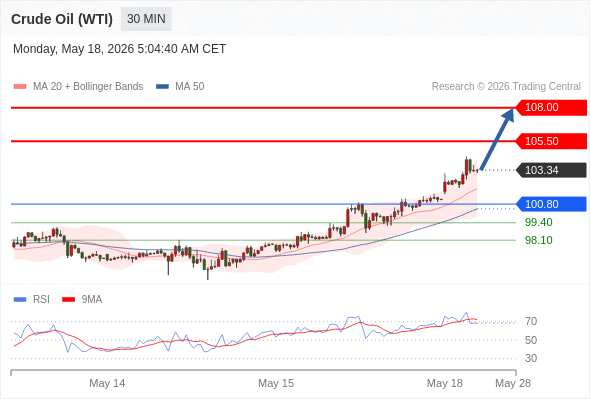
Task: Click the Crude Oil (WTI) title
Action: point(62,19)
